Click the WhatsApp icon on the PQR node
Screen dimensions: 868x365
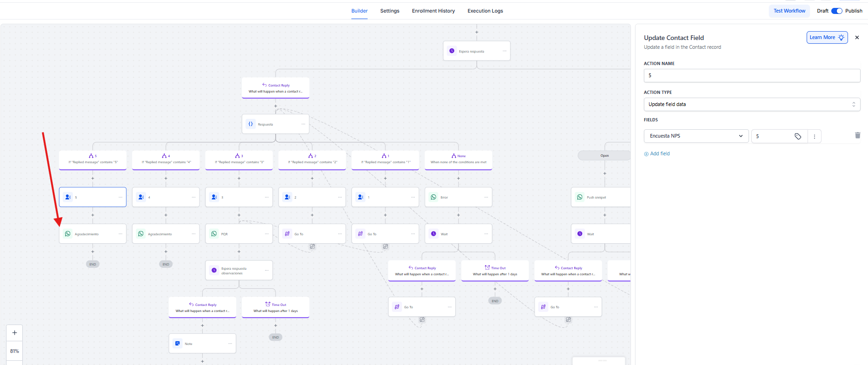tap(214, 234)
